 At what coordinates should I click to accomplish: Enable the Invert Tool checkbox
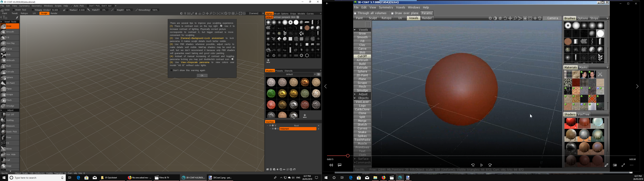(13, 10)
